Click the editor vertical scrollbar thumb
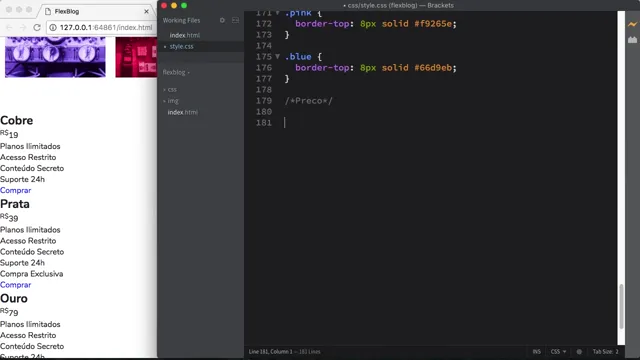Image resolution: width=640 pixels, height=360 pixels. [621, 306]
